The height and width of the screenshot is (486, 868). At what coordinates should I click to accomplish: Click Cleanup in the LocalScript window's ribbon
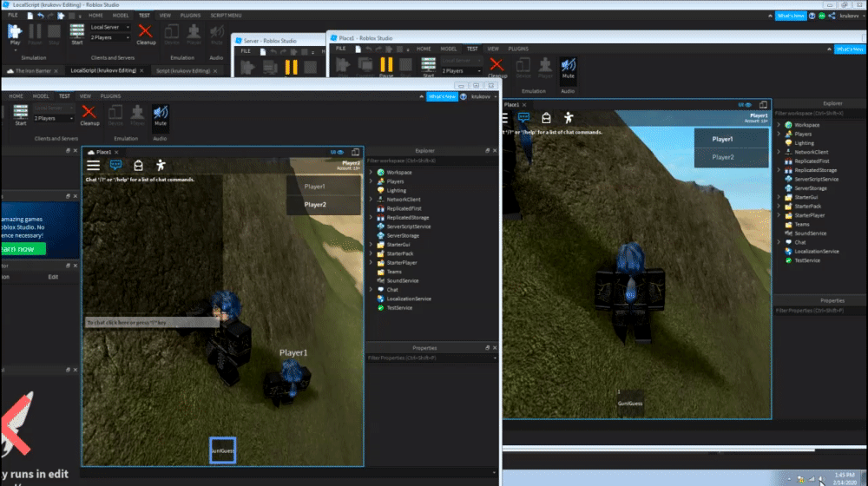146,35
